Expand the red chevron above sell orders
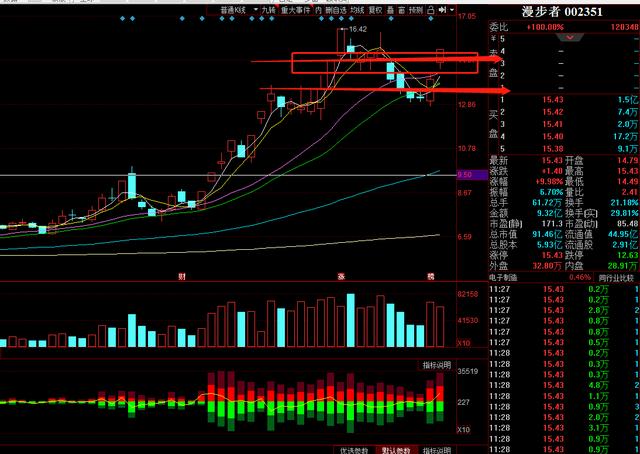This screenshot has width=640, height=454. (570, 38)
